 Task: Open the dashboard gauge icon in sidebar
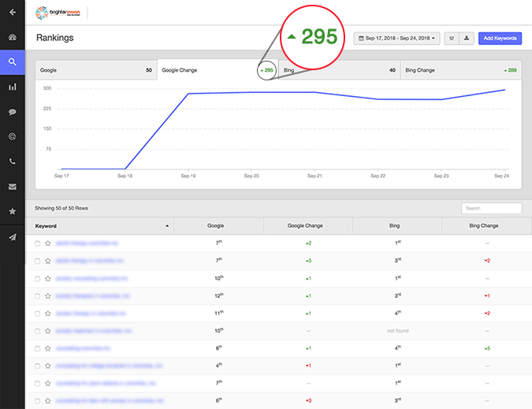(13, 37)
